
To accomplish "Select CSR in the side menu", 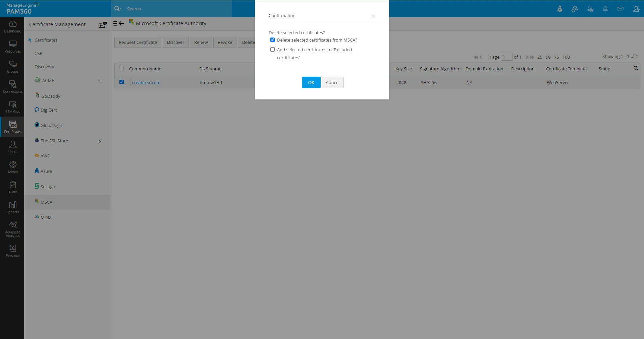I will [x=39, y=54].
